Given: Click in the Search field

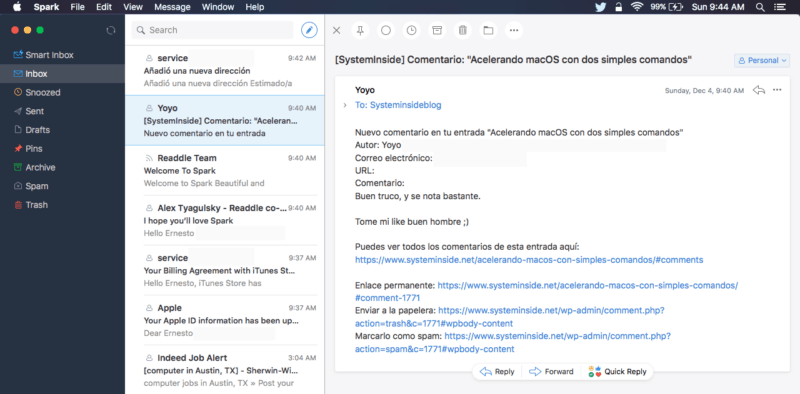Looking at the screenshot, I should click(212, 30).
